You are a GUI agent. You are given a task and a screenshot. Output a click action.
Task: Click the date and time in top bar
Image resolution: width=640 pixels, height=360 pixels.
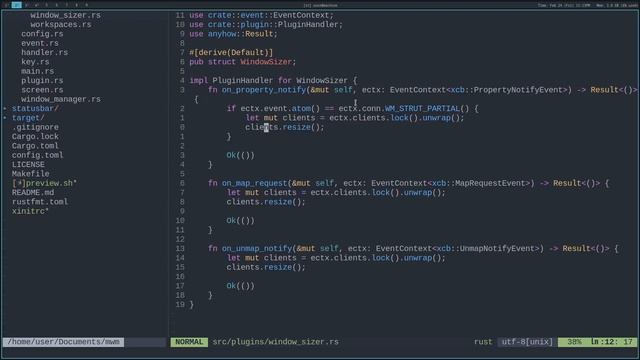(x=564, y=5)
